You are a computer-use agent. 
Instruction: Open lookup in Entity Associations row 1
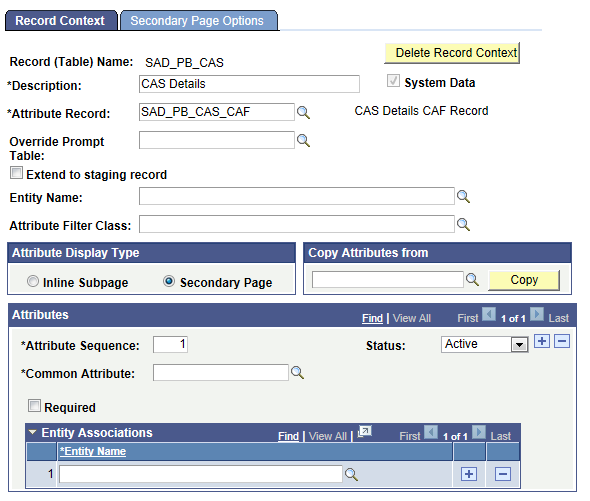pyautogui.click(x=351, y=474)
